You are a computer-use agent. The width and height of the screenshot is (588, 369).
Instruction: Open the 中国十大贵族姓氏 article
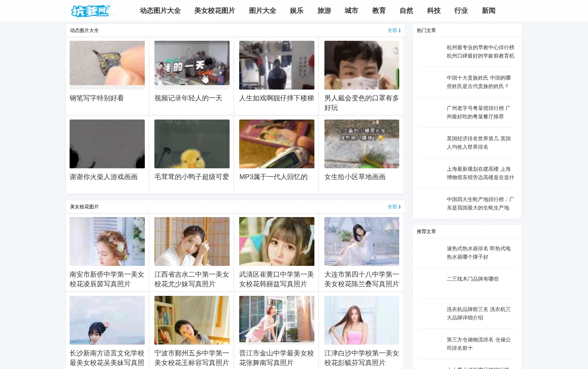pos(479,82)
